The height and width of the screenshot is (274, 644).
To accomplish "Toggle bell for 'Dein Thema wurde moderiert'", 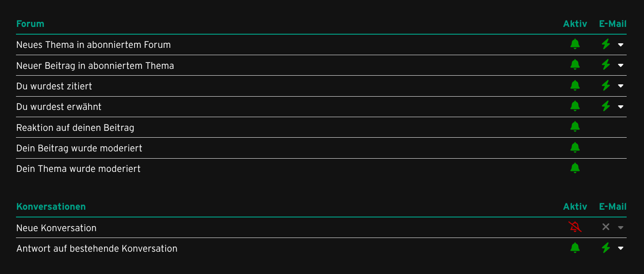I will pos(575,168).
